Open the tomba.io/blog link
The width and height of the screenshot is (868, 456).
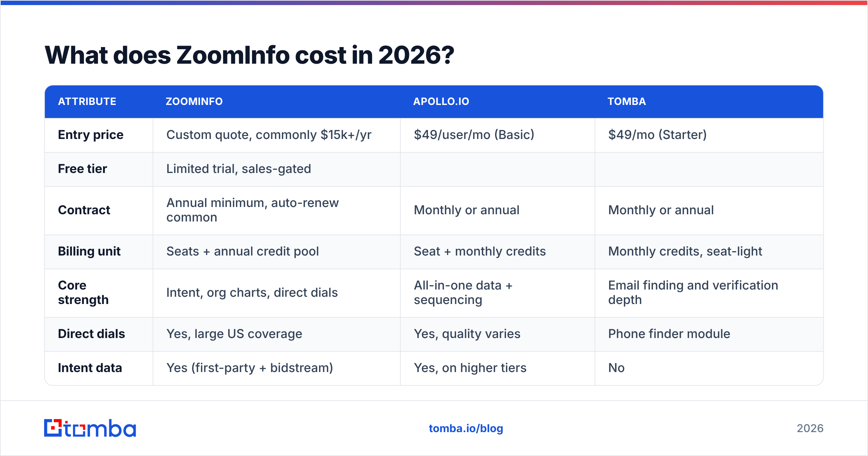coord(466,428)
